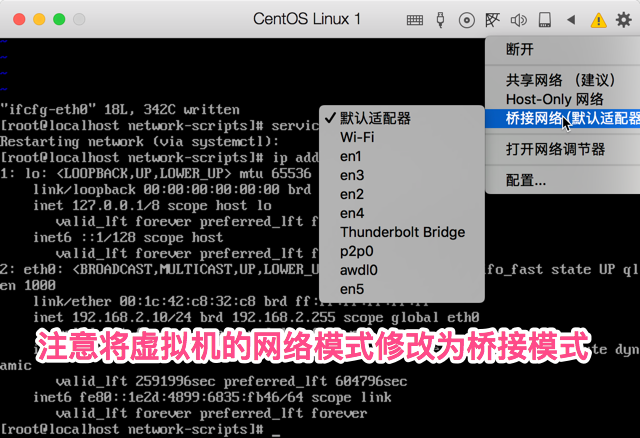This screenshot has width=640, height=438.
Task: Click "inet 127.0.0.1/8 scope host lo" text
Action: click(152, 205)
